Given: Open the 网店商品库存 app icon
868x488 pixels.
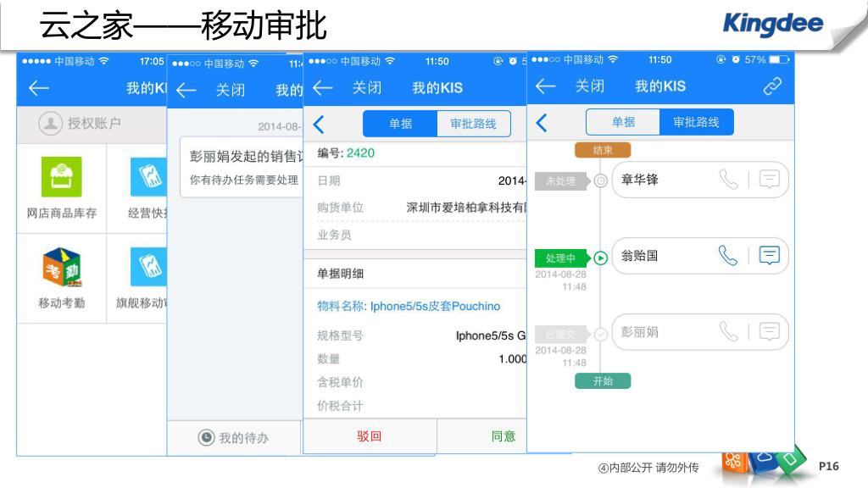Looking at the screenshot, I should coord(61,177).
